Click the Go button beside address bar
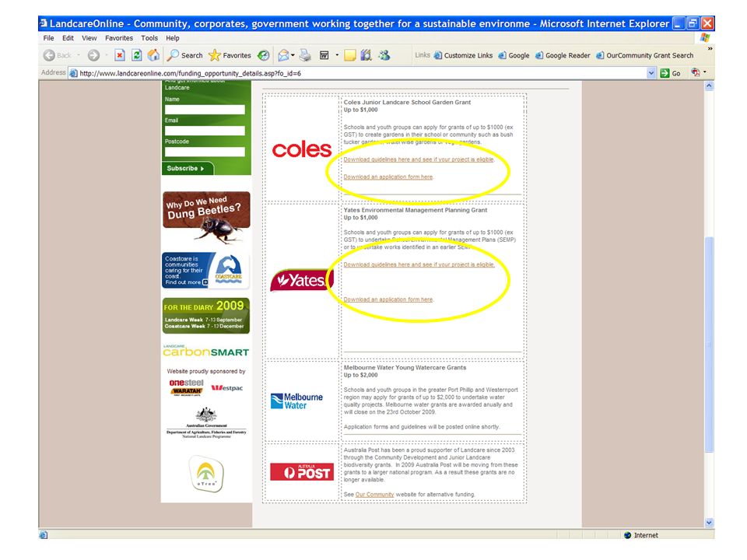 pyautogui.click(x=670, y=73)
